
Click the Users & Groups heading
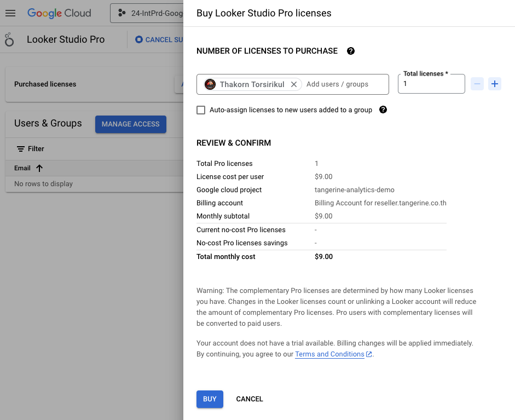click(x=48, y=123)
